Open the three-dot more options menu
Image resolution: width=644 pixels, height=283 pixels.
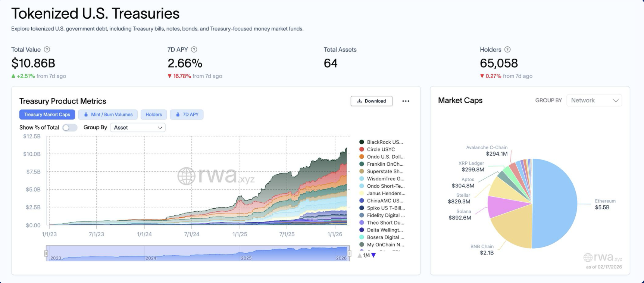coord(406,101)
